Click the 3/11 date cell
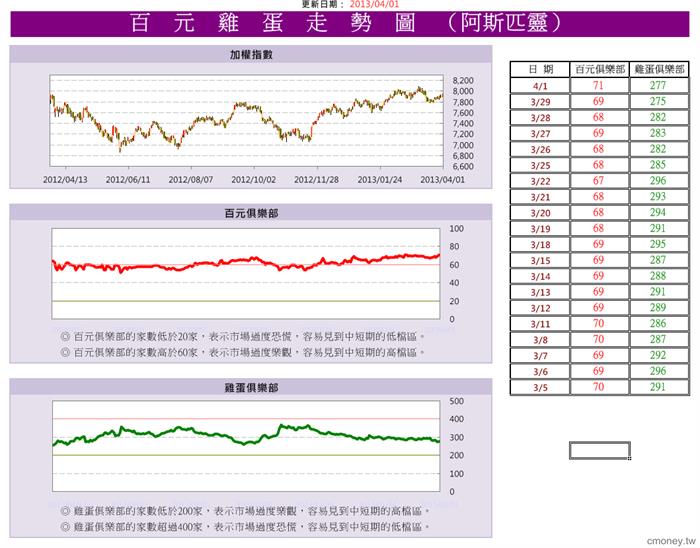Image resolution: width=700 pixels, height=548 pixels. pos(540,324)
